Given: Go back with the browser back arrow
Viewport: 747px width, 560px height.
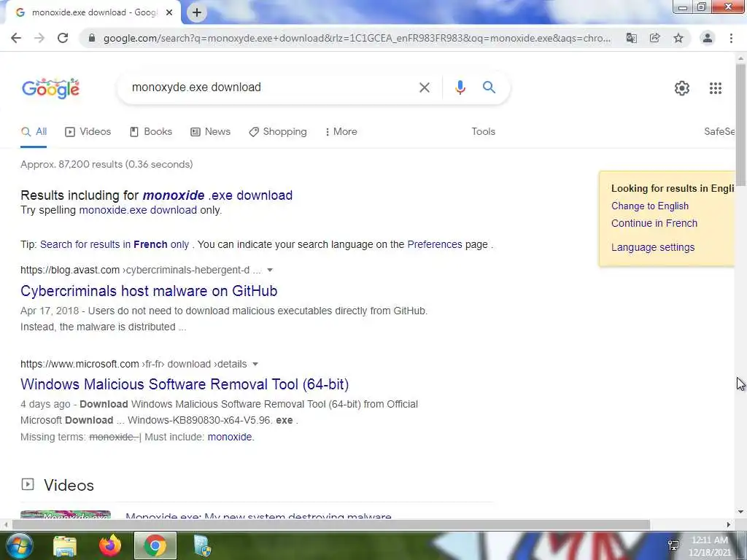Looking at the screenshot, I should click(16, 38).
